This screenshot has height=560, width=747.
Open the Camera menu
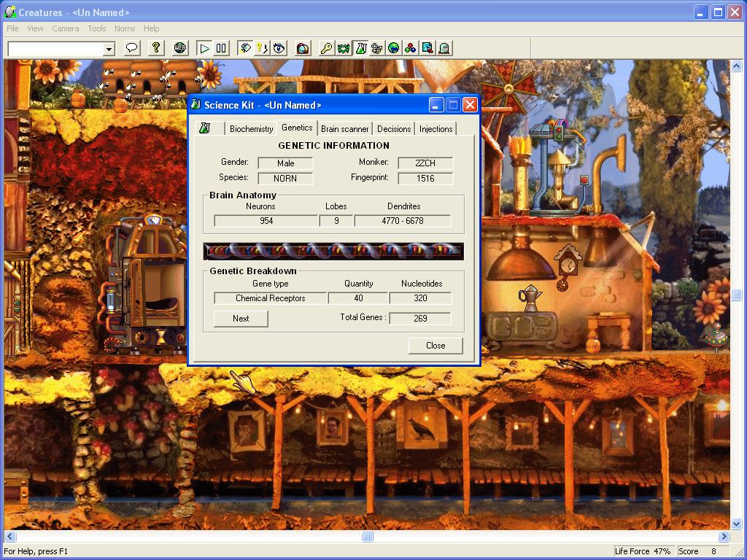point(66,28)
